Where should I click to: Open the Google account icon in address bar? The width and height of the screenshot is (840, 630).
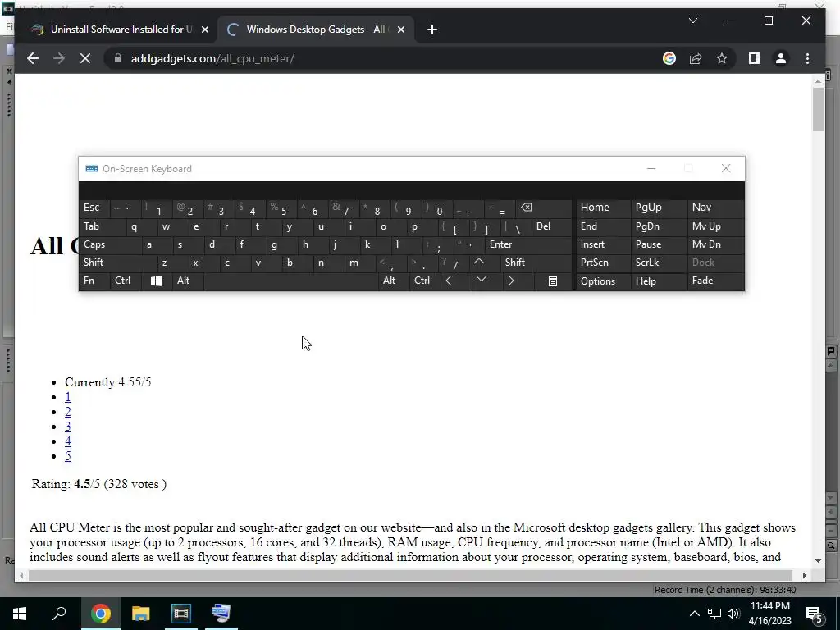pyautogui.click(x=669, y=58)
